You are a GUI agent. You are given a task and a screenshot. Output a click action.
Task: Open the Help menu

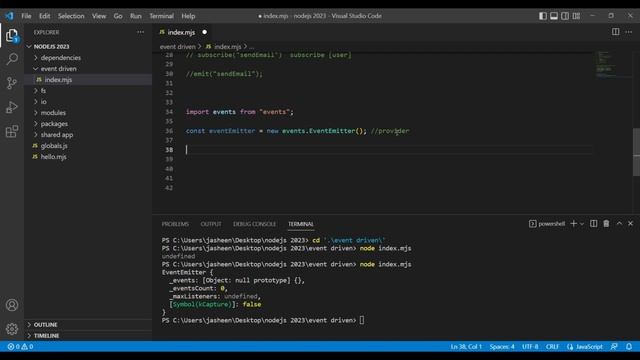(188, 16)
